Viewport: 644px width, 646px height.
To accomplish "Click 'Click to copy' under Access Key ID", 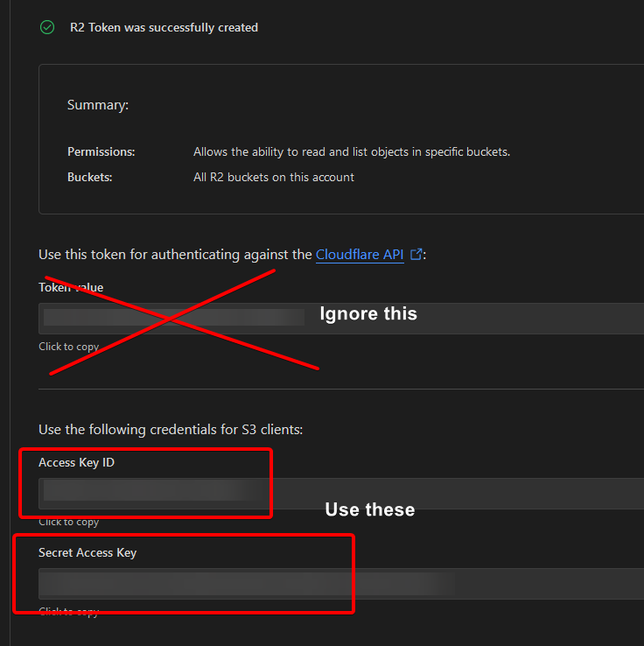I will point(68,522).
